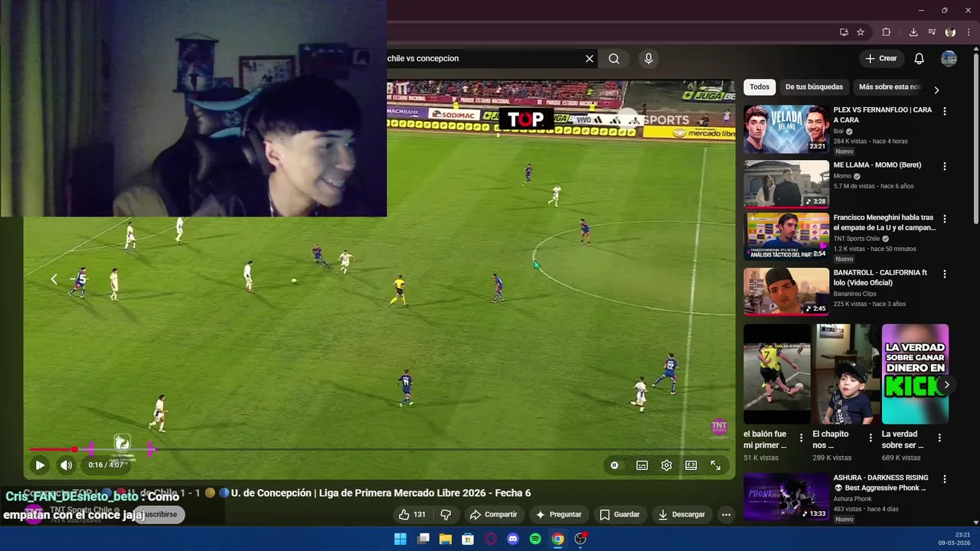Click the Descargar button
The height and width of the screenshot is (551, 980).
[x=681, y=514]
